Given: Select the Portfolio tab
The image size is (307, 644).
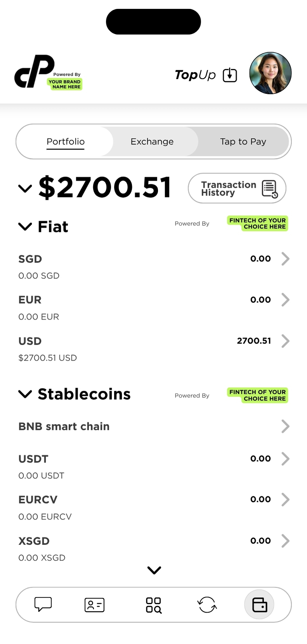Looking at the screenshot, I should [x=66, y=142].
